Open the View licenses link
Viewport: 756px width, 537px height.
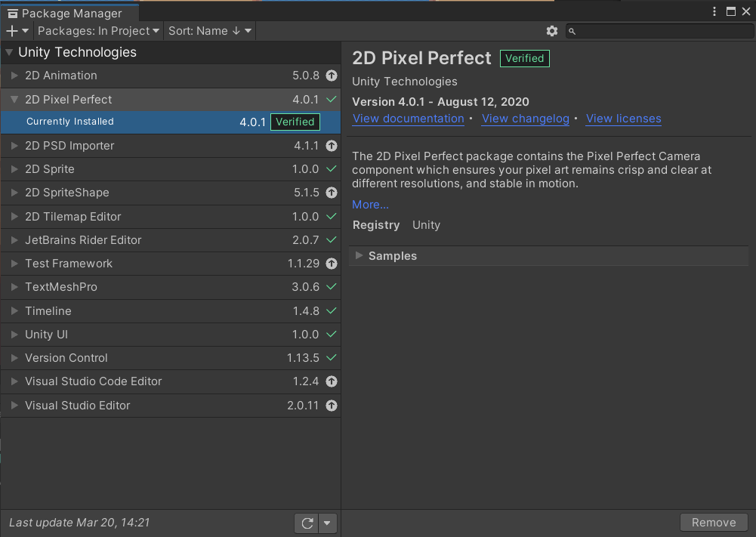[x=623, y=119]
